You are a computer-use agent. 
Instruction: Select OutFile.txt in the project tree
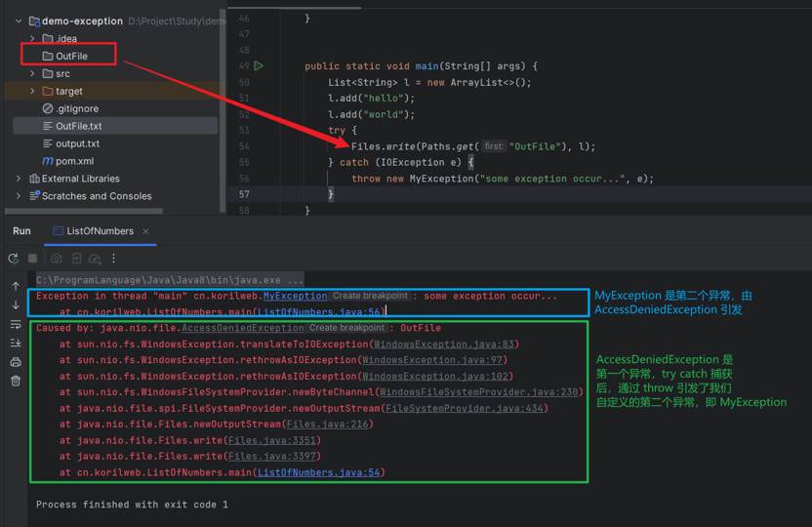78,126
